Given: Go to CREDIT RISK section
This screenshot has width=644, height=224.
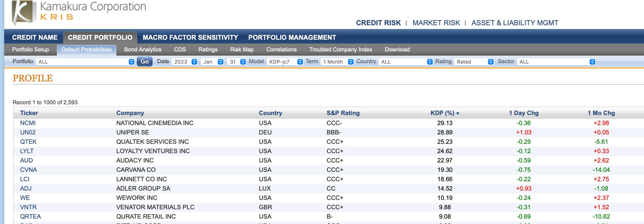Looking at the screenshot, I should point(378,23).
